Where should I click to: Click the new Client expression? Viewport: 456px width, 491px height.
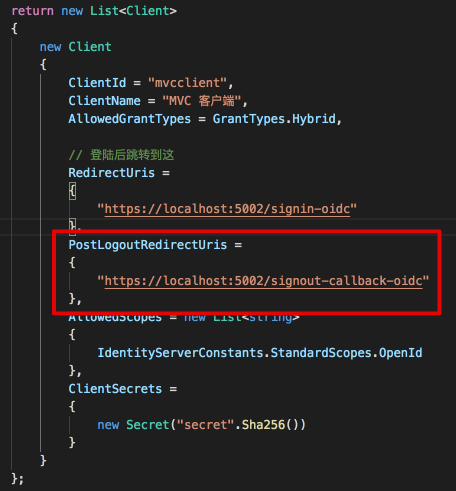coord(75,47)
